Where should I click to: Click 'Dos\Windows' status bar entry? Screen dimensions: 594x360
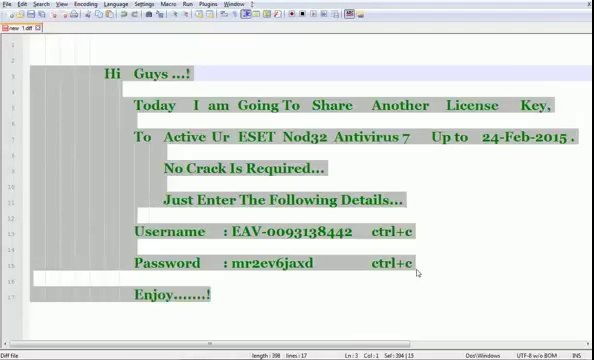tap(483, 355)
